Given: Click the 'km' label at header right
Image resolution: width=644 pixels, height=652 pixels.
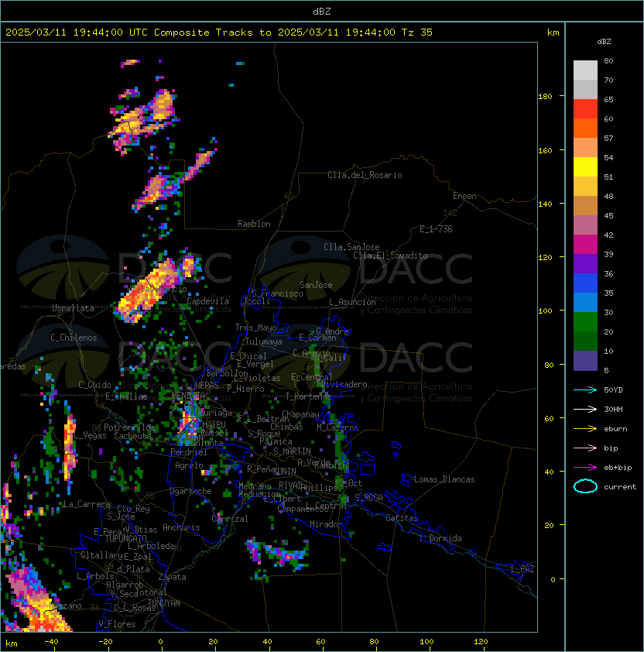Looking at the screenshot, I should click(553, 33).
